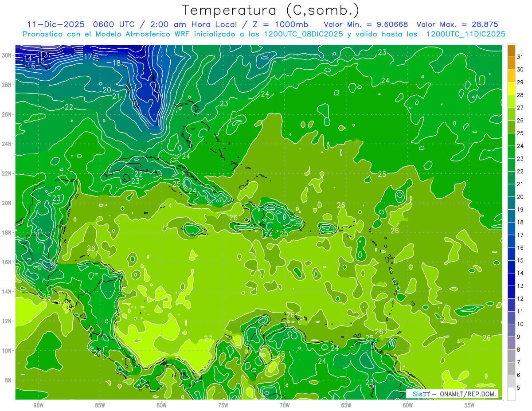Click the '12N' latitude axis label
The height and width of the screenshot is (411, 532).
(x=7, y=321)
